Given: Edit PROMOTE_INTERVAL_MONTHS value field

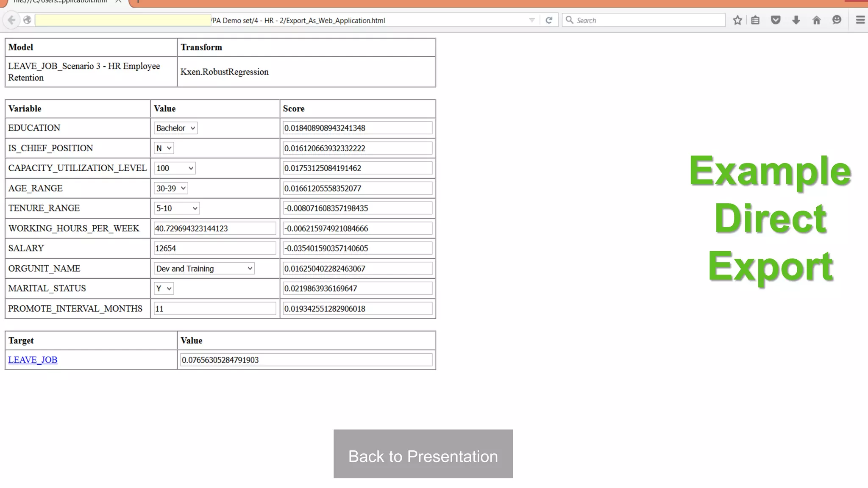Looking at the screenshot, I should pos(215,309).
